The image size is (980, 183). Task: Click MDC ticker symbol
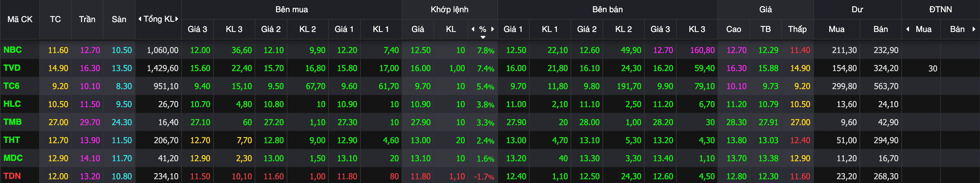pyautogui.click(x=13, y=158)
